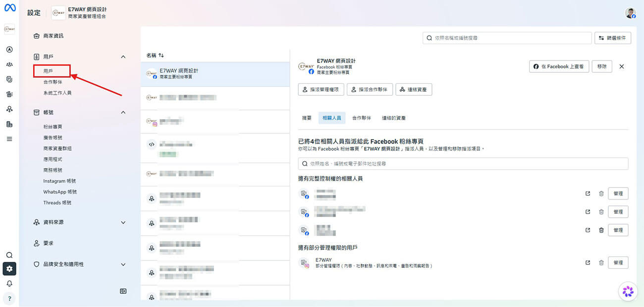Screen dimensions: 644x307
Task: Switch to the 摘要 tab
Action: (x=307, y=118)
